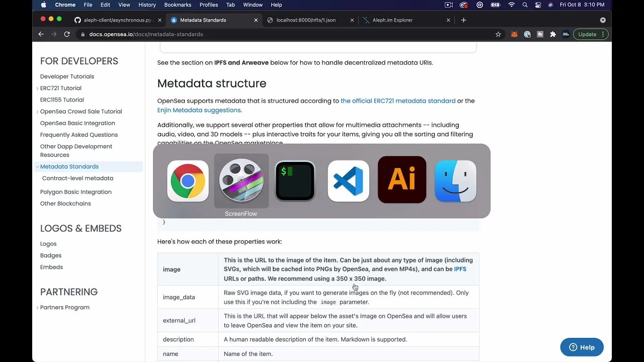Click the menu bar clock Fri Oct 8
Screen dimensions: 644x362
pyautogui.click(x=582, y=5)
